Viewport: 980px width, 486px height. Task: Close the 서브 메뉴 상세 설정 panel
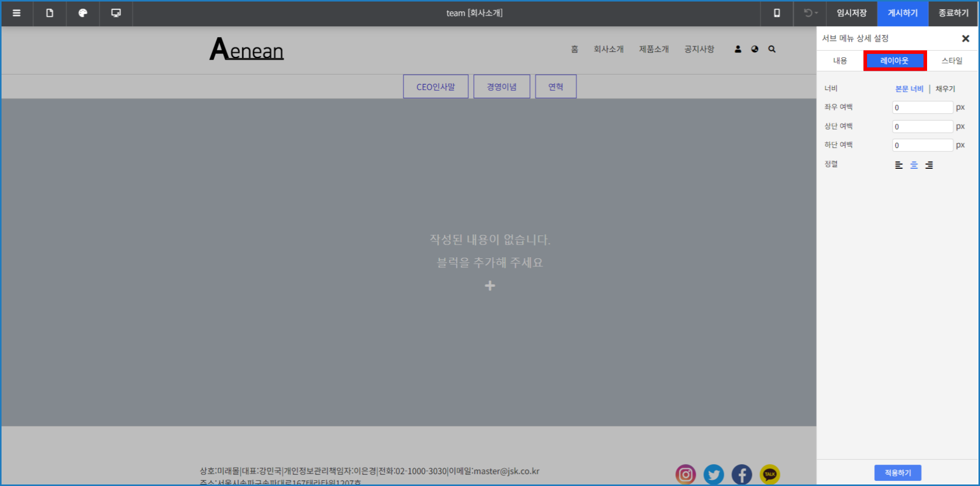[x=965, y=39]
